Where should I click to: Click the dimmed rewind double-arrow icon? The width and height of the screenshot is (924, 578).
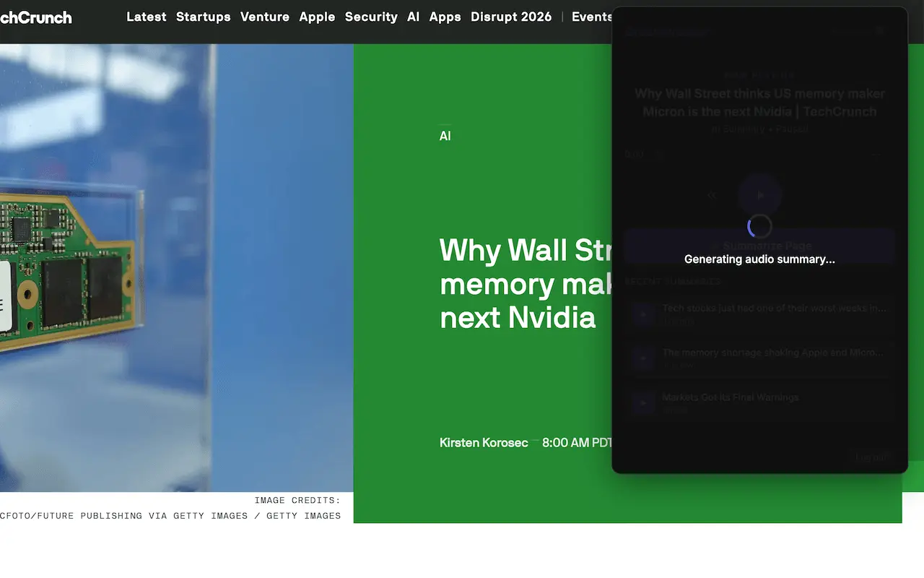click(712, 195)
